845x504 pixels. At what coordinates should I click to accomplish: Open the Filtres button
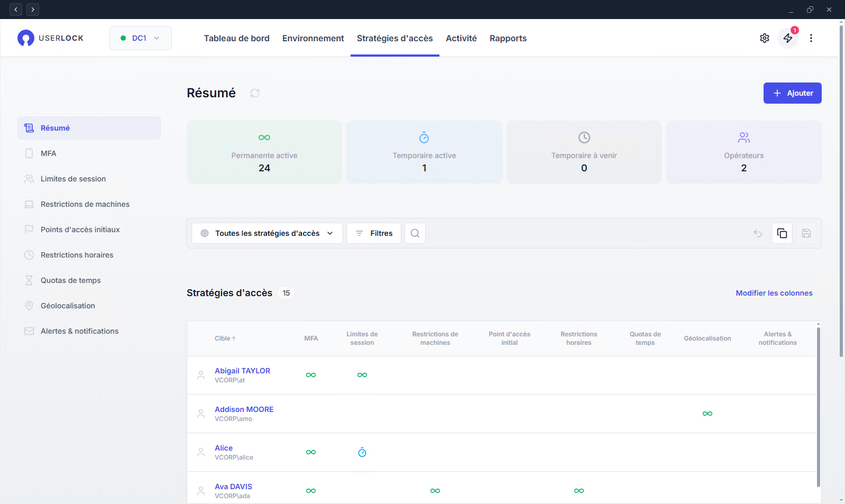374,233
